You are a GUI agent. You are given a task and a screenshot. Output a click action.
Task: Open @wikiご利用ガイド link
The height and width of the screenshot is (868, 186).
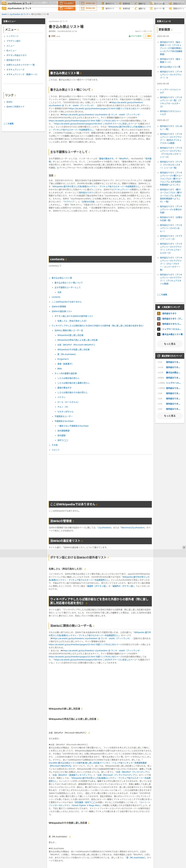15,106
